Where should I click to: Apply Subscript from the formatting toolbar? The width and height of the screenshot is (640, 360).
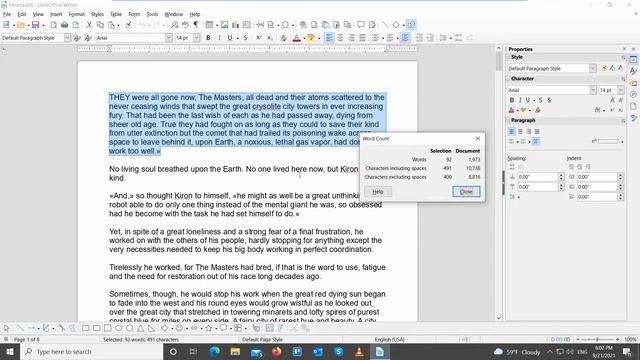click(x=270, y=38)
